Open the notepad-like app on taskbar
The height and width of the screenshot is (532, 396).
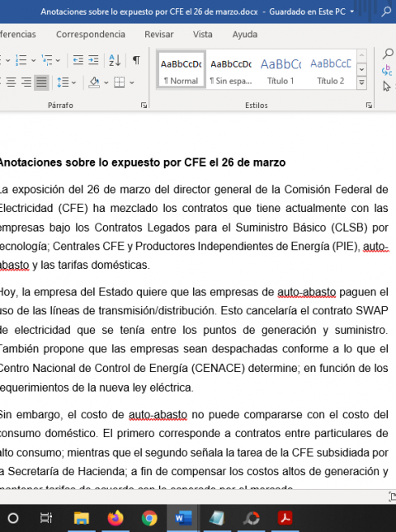click(217, 518)
